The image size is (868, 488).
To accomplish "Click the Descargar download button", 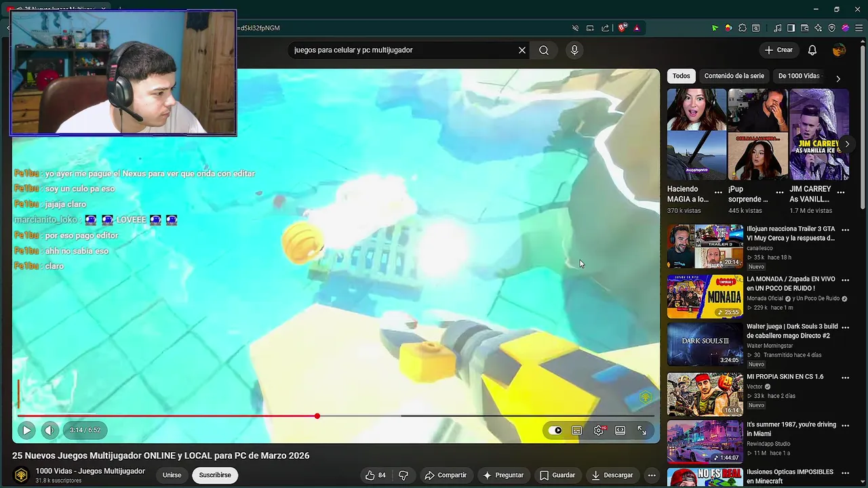I will tap(612, 475).
